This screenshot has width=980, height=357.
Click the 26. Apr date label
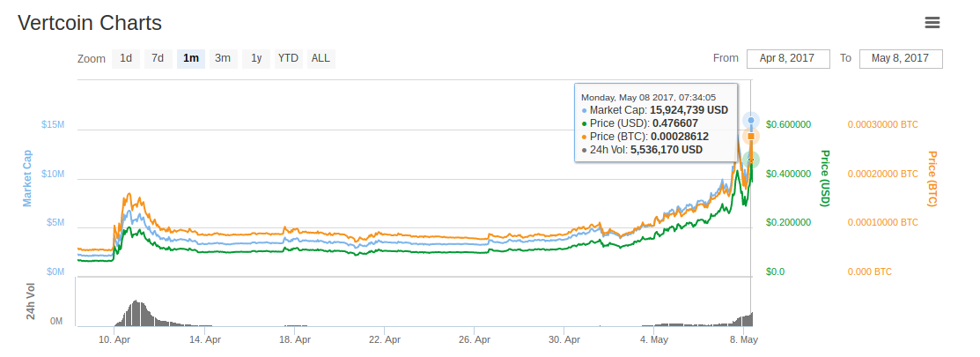click(x=475, y=340)
